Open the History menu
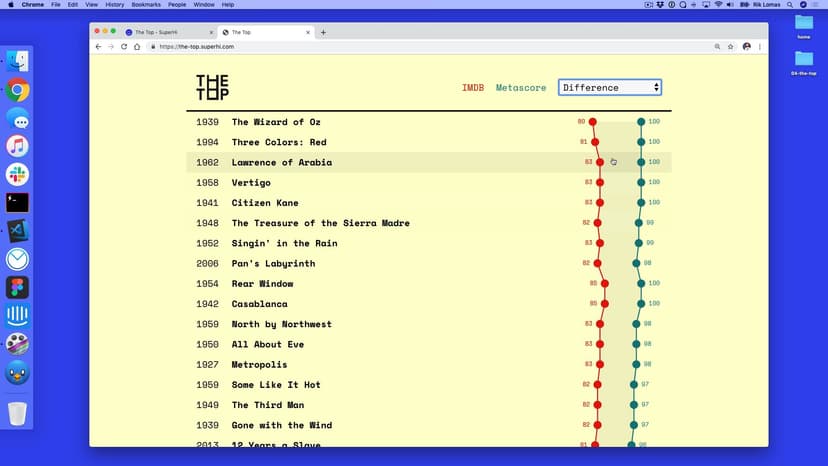The image size is (828, 466). coord(114,5)
